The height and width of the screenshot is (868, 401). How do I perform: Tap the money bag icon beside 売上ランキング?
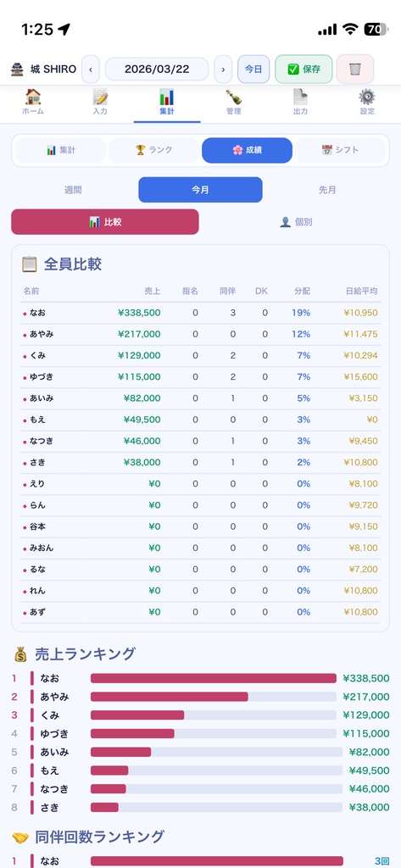tap(20, 655)
